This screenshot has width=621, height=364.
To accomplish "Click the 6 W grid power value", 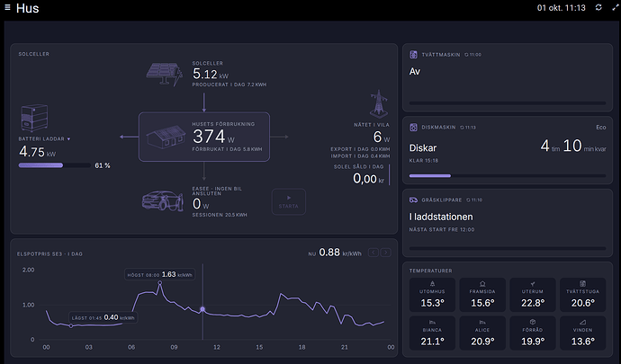I will (382, 137).
